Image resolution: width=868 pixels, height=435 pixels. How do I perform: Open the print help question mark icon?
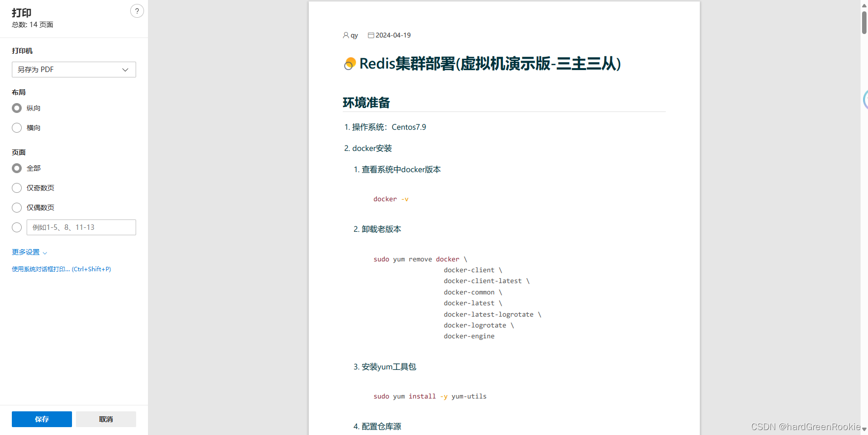(x=137, y=11)
